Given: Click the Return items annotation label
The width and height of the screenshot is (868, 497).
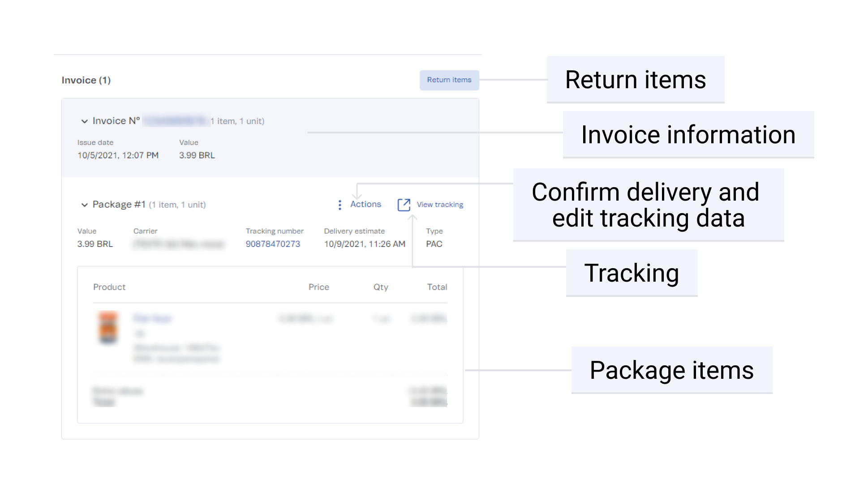Looking at the screenshot, I should [x=635, y=80].
